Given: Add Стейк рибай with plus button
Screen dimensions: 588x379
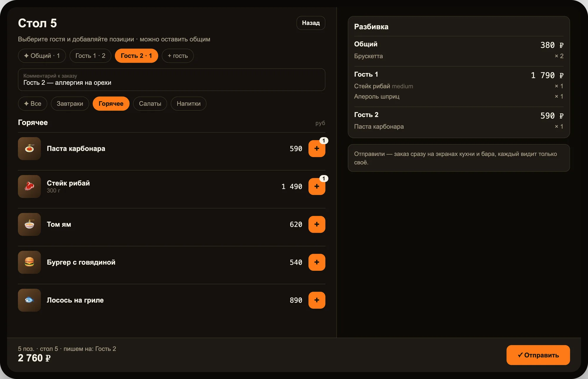Looking at the screenshot, I should coord(317,187).
